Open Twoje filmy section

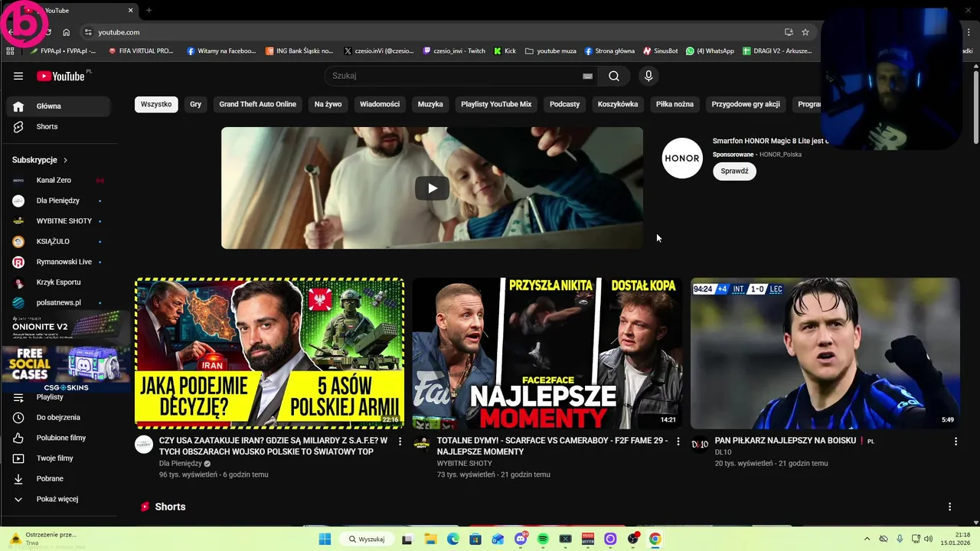[x=59, y=458]
